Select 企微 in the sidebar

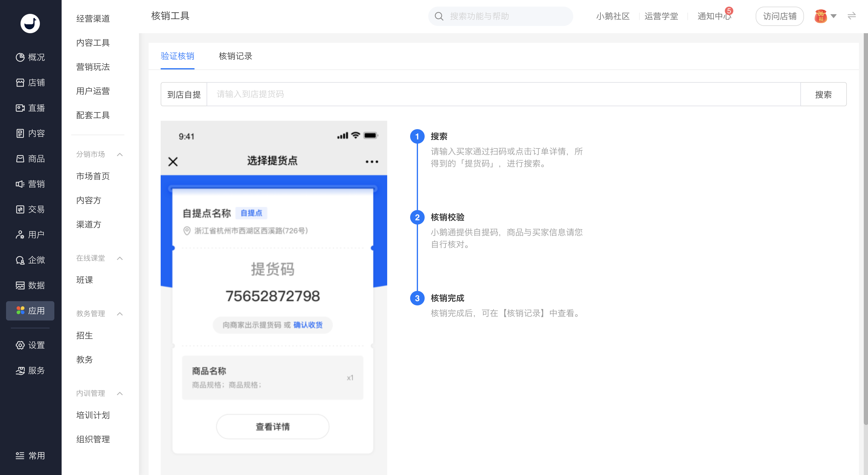click(30, 260)
